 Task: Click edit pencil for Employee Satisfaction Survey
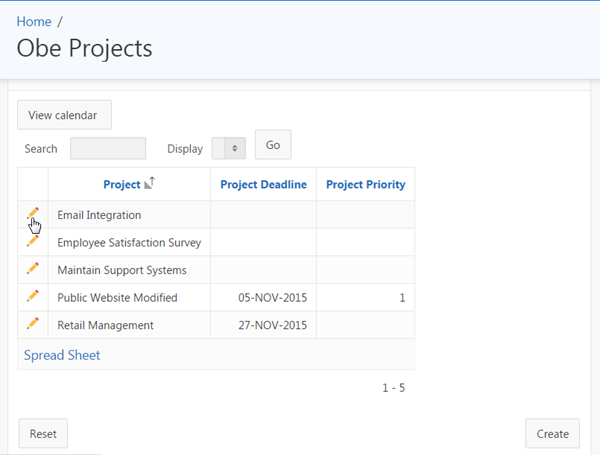pyautogui.click(x=33, y=241)
